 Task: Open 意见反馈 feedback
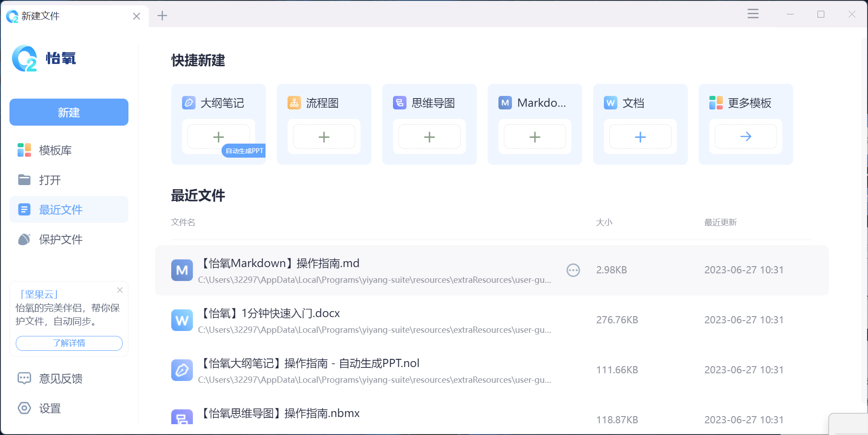pos(69,378)
